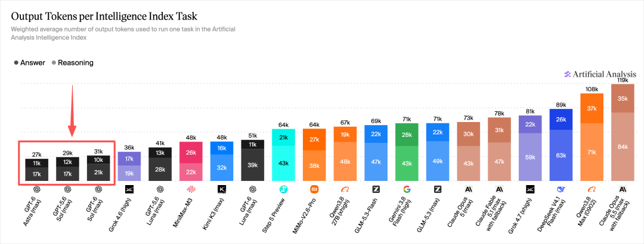This screenshot has height=244, width=644.
Task: Click the 37k answer segment of Qwen3.8 Max
Action: click(592, 108)
